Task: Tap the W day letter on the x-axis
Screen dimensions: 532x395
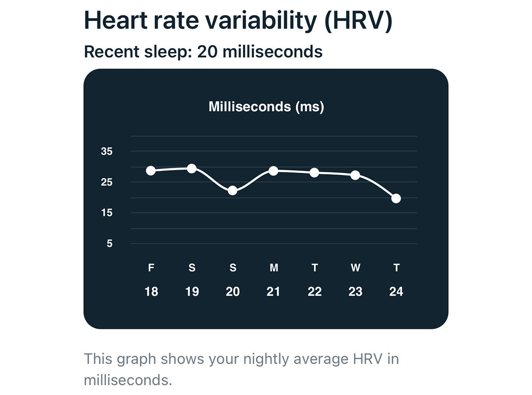Action: pos(355,268)
